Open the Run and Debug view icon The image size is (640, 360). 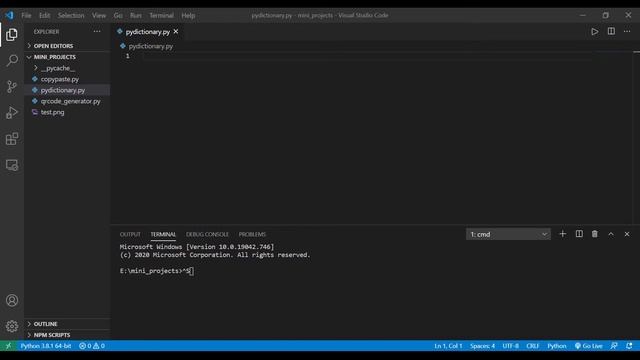click(x=12, y=113)
